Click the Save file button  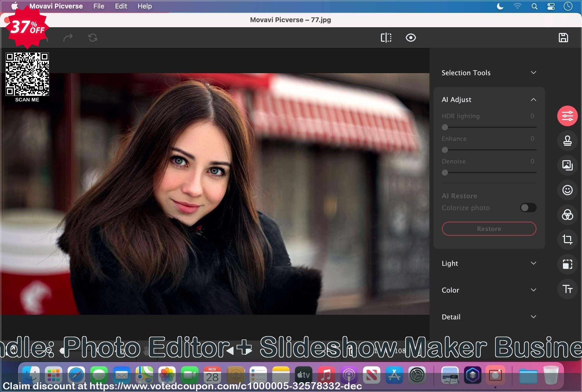(564, 37)
